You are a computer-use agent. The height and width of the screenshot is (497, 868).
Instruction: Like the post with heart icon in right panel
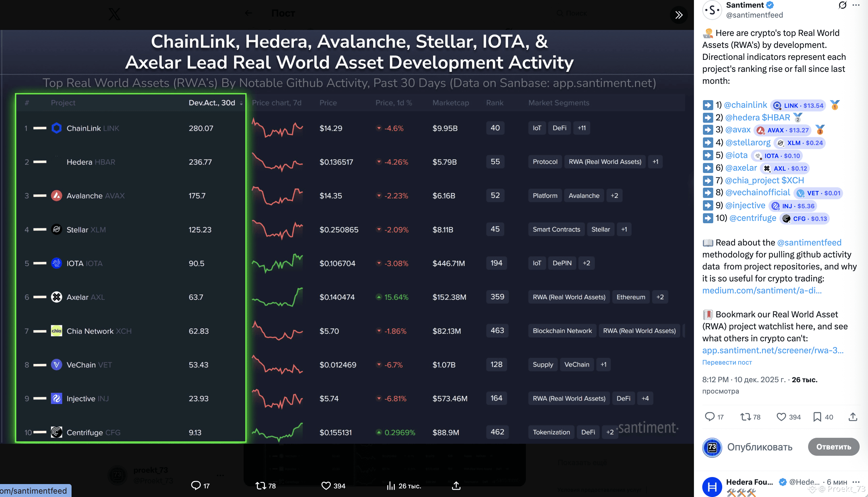click(781, 416)
